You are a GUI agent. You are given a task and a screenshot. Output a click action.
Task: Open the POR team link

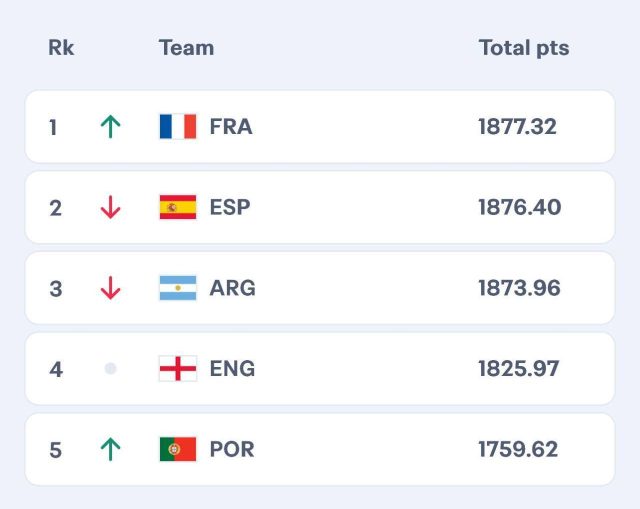pos(232,449)
